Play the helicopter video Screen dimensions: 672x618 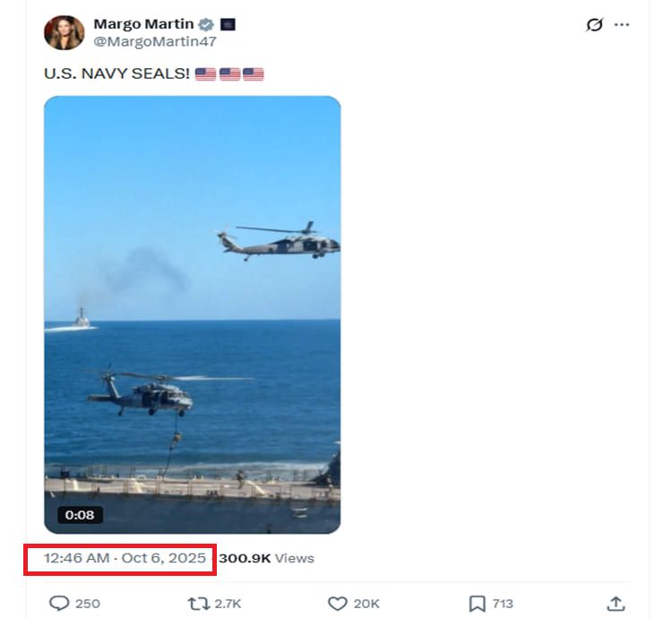[192, 313]
